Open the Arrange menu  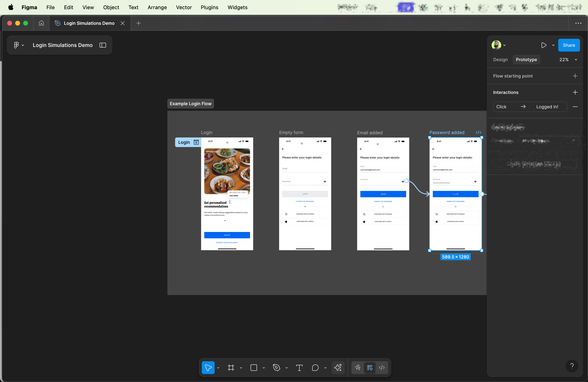coord(157,7)
